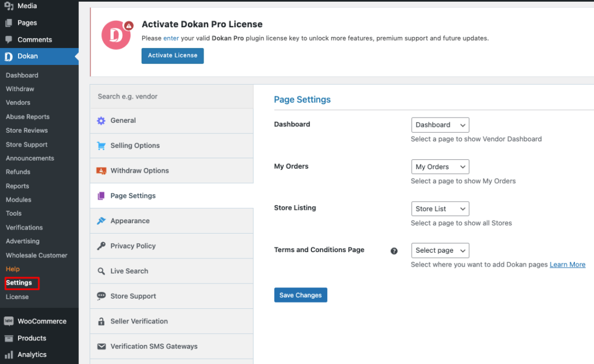Click the Live Search magnifier icon
This screenshot has height=364, width=594.
(101, 271)
